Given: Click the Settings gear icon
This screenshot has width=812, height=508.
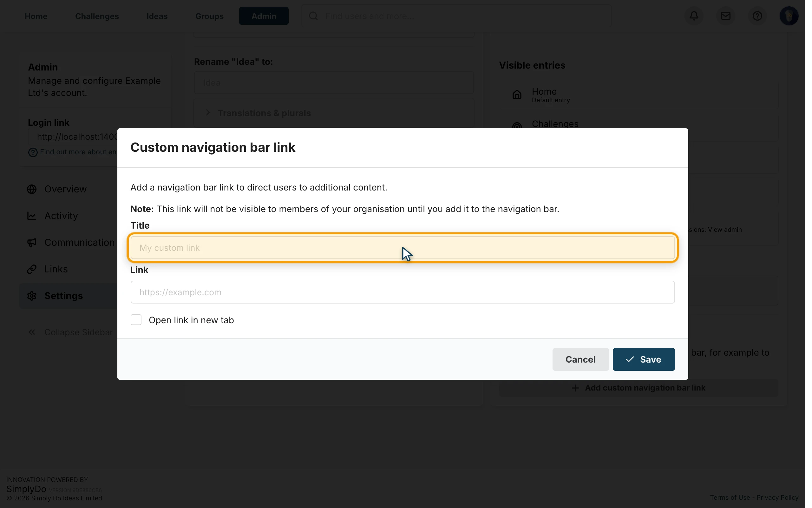Looking at the screenshot, I should coord(32,296).
